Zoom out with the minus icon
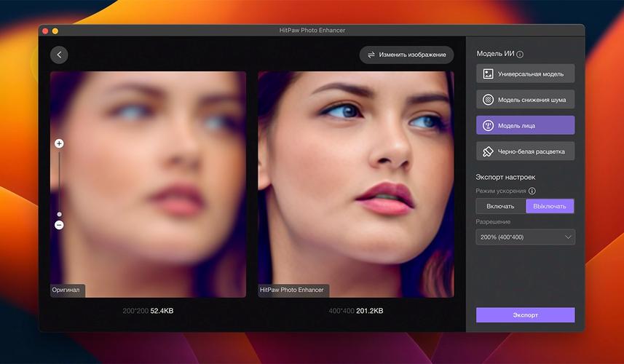This screenshot has width=624, height=364. [x=59, y=225]
